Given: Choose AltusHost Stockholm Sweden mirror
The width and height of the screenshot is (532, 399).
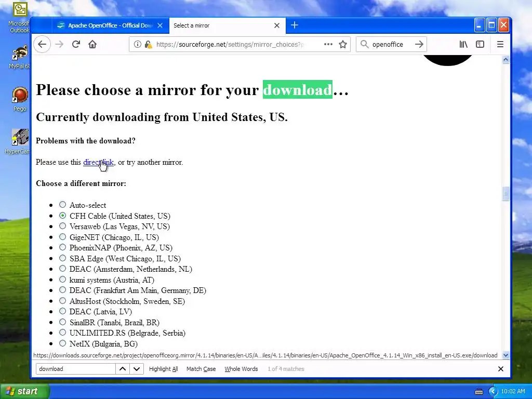Looking at the screenshot, I should [x=62, y=301].
